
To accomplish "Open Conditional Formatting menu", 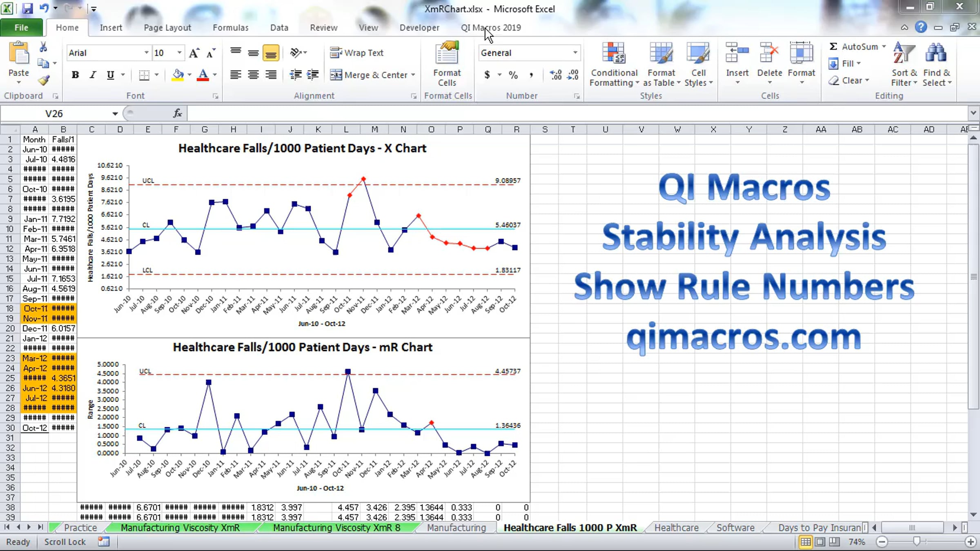I will point(614,64).
